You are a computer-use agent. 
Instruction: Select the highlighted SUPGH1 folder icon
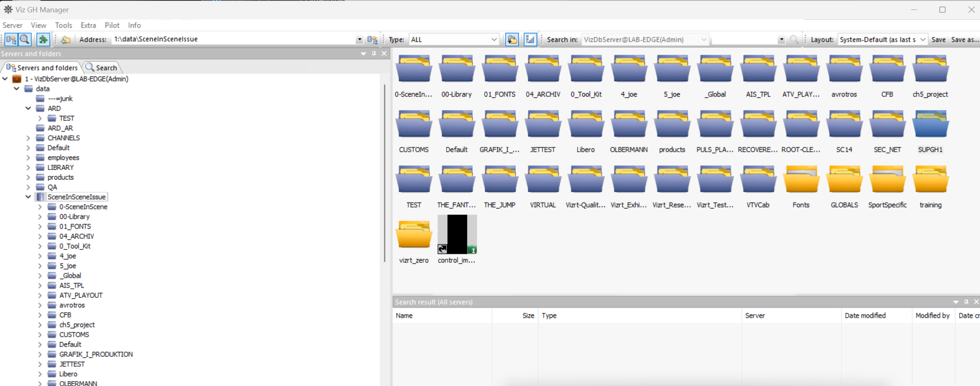tap(930, 125)
